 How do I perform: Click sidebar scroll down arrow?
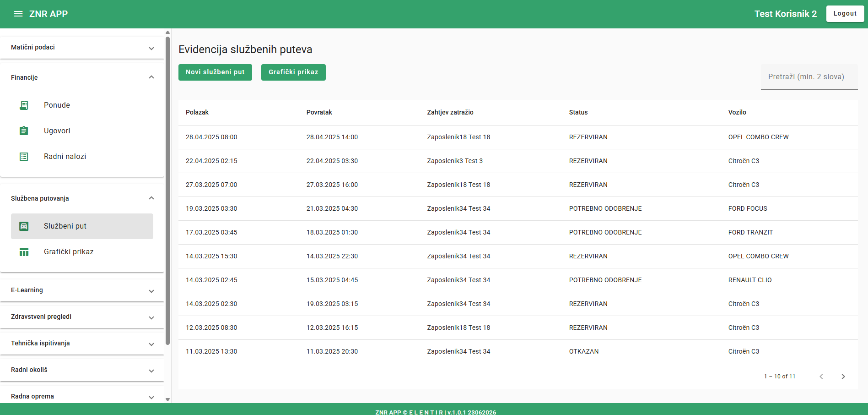[x=167, y=399]
